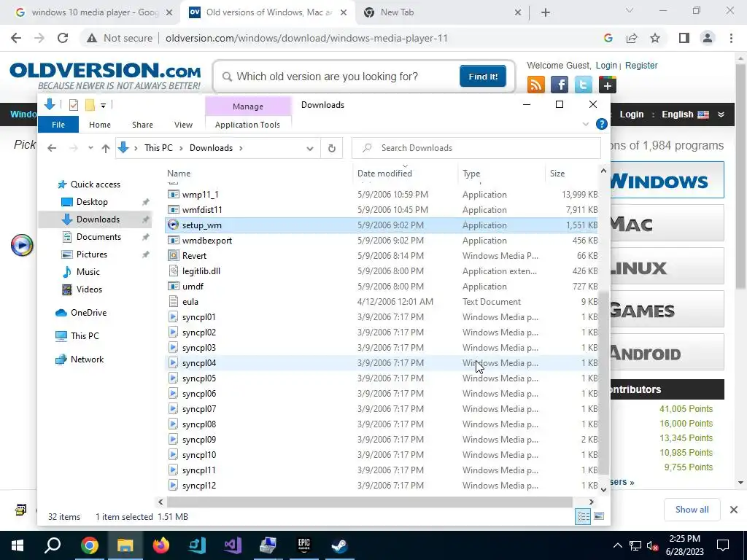This screenshot has width=747, height=560.
Task: Click Login link next to Welcome Guest
Action: tap(606, 65)
